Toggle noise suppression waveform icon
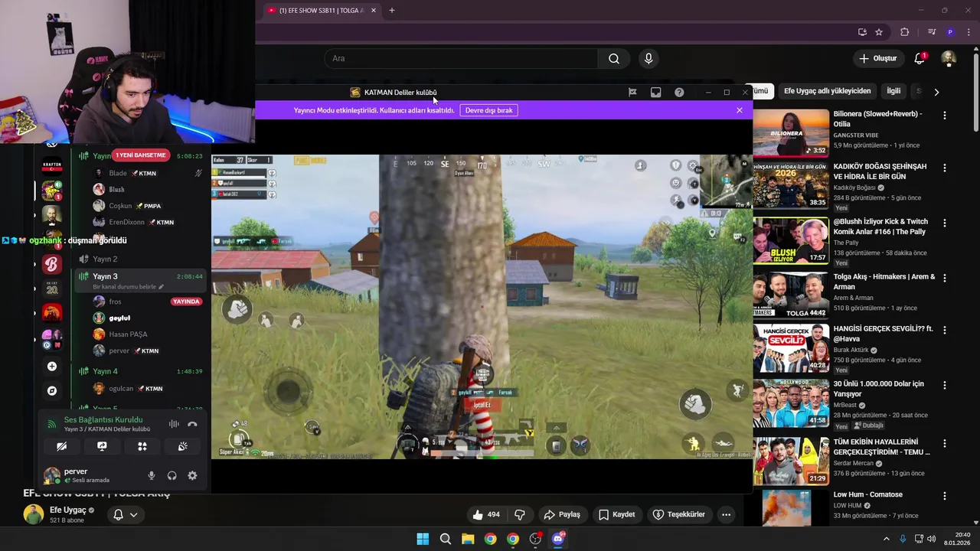This screenshot has height=551, width=980. pos(174,424)
